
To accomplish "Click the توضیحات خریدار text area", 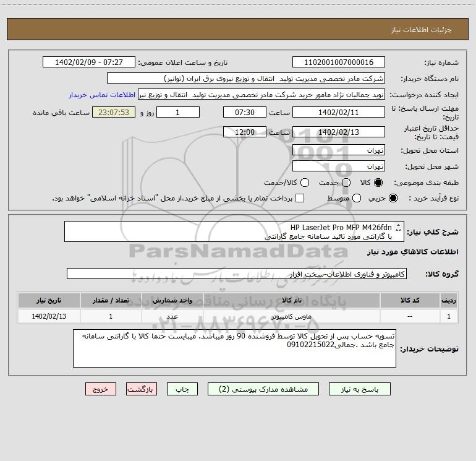I will (234, 348).
